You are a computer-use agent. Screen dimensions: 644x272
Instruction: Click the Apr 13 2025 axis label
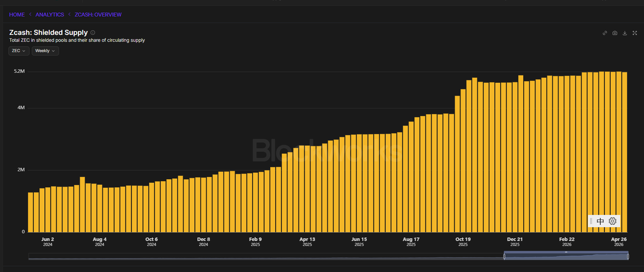point(307,241)
